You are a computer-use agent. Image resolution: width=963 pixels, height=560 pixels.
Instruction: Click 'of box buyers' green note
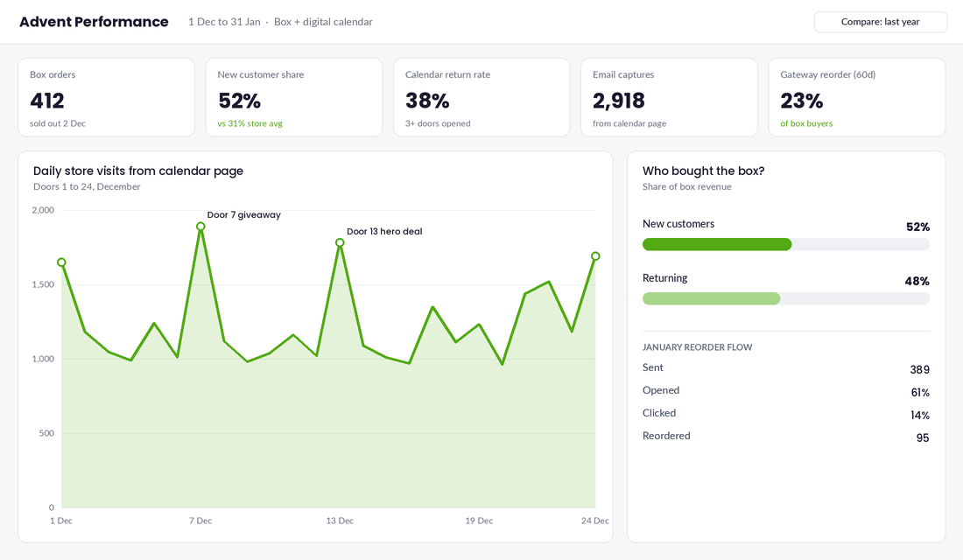coord(806,123)
